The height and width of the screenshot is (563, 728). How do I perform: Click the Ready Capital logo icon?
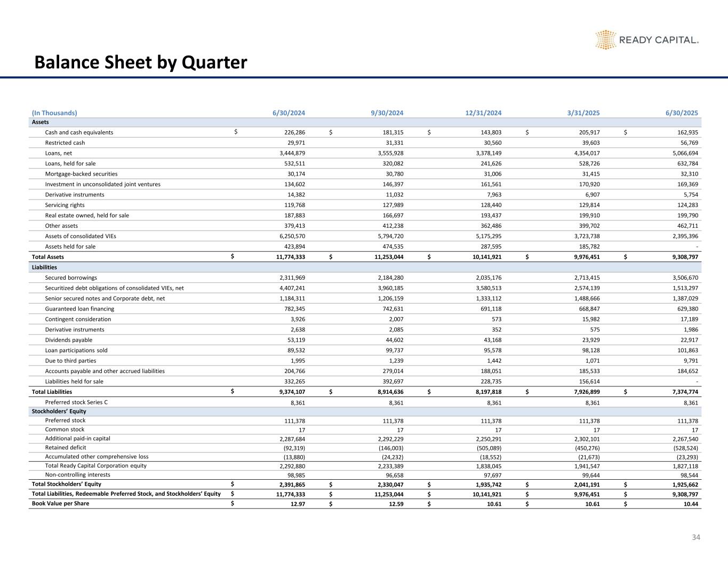pyautogui.click(x=605, y=40)
